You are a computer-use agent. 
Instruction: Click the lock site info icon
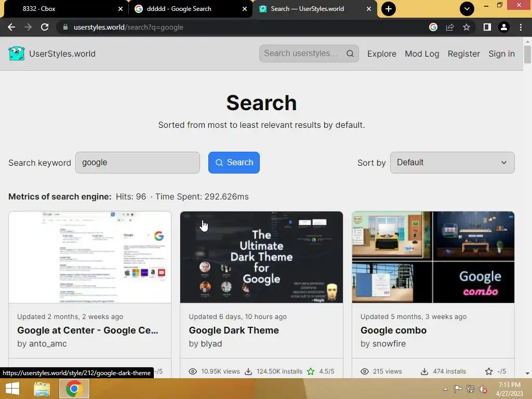coord(65,27)
